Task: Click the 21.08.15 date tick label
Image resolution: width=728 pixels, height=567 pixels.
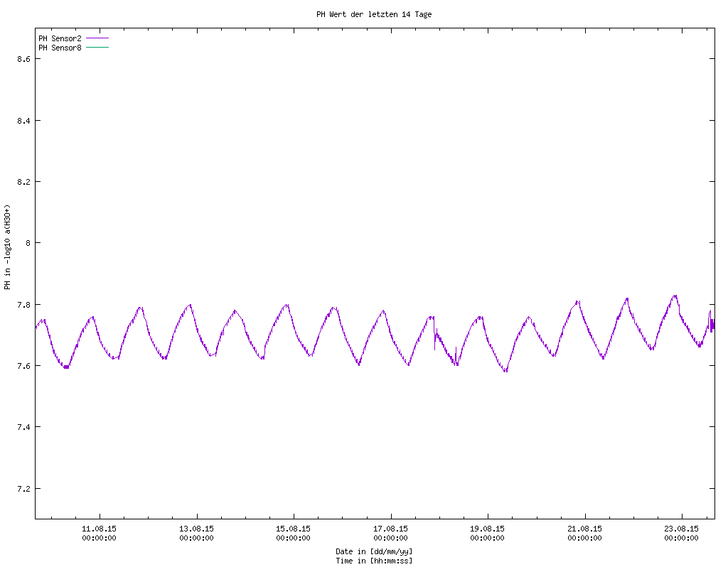Action: pos(585,529)
